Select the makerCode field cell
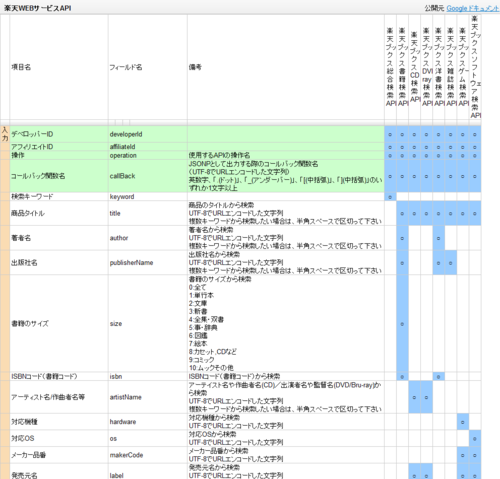Image resolution: width=500 pixels, height=479 pixels. [x=148, y=455]
